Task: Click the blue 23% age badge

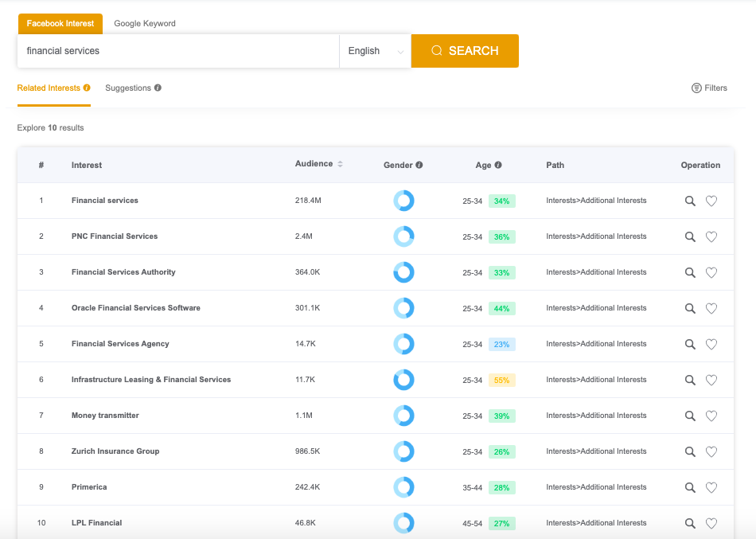Action: coord(502,344)
